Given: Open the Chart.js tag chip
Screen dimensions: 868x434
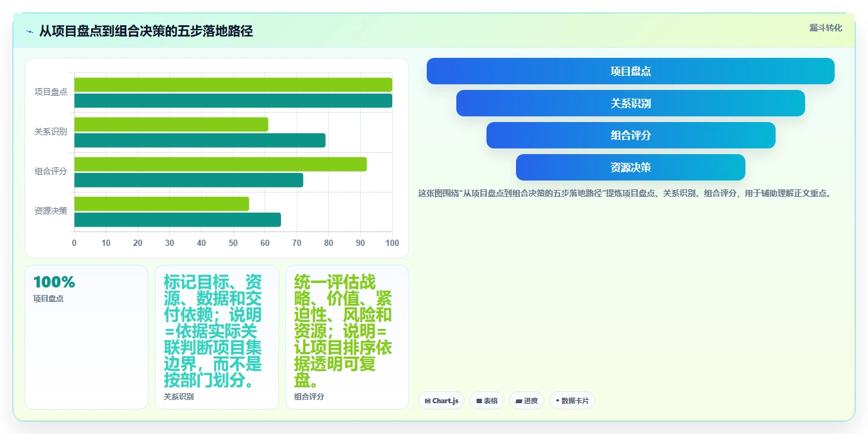Looking at the screenshot, I should (x=441, y=401).
